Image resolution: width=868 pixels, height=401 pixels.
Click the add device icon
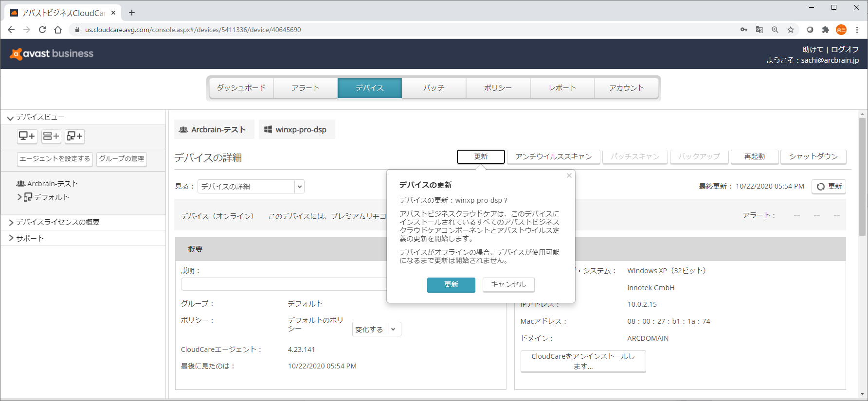[27, 136]
